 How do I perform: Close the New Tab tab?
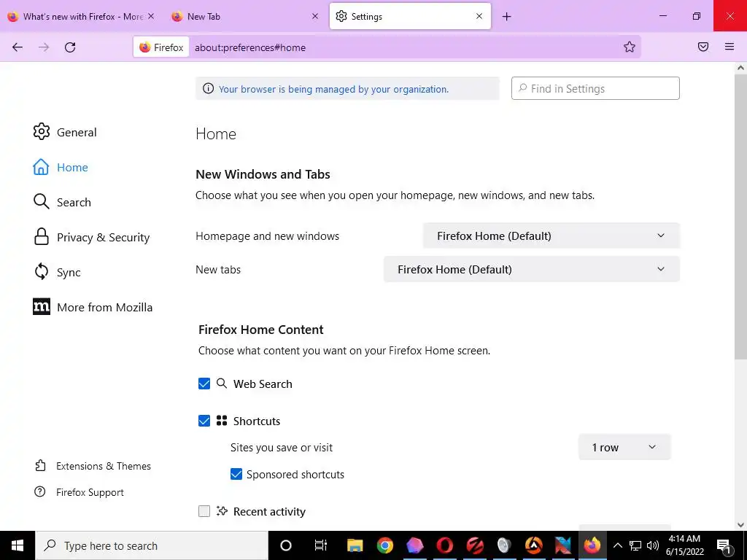point(315,16)
